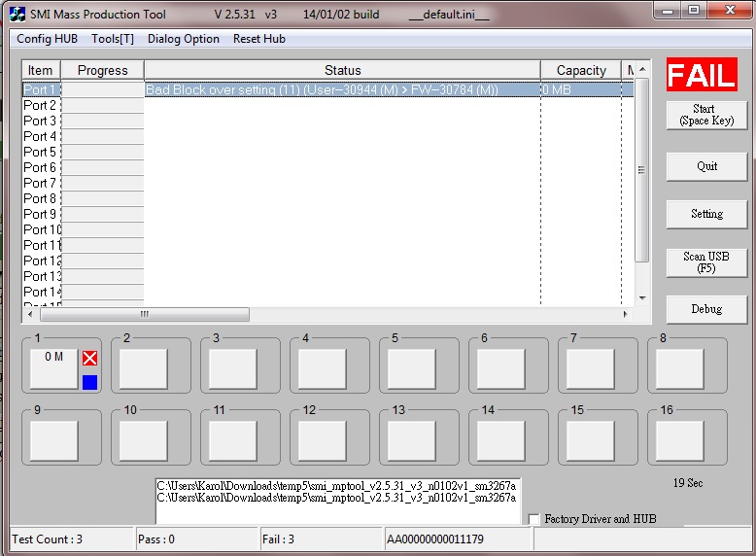The width and height of the screenshot is (756, 556).
Task: Click port slot 13 box
Action: point(411,440)
